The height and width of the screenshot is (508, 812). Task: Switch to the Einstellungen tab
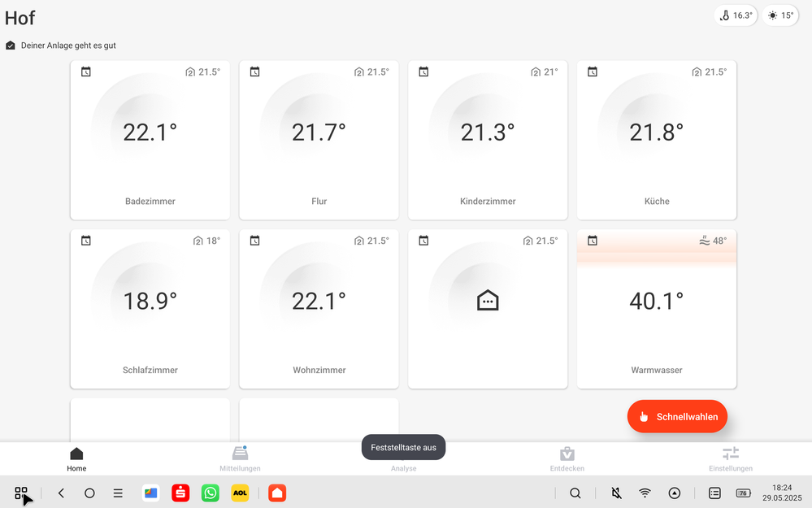pyautogui.click(x=730, y=458)
